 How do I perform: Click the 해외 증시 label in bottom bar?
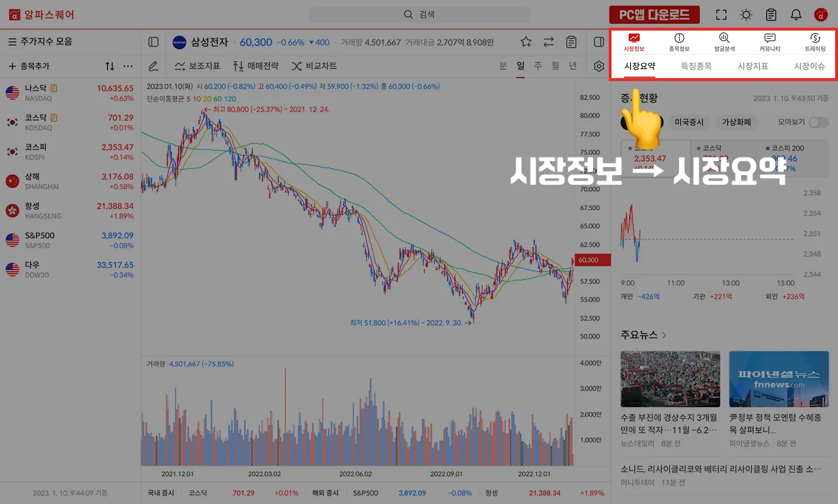click(x=326, y=493)
